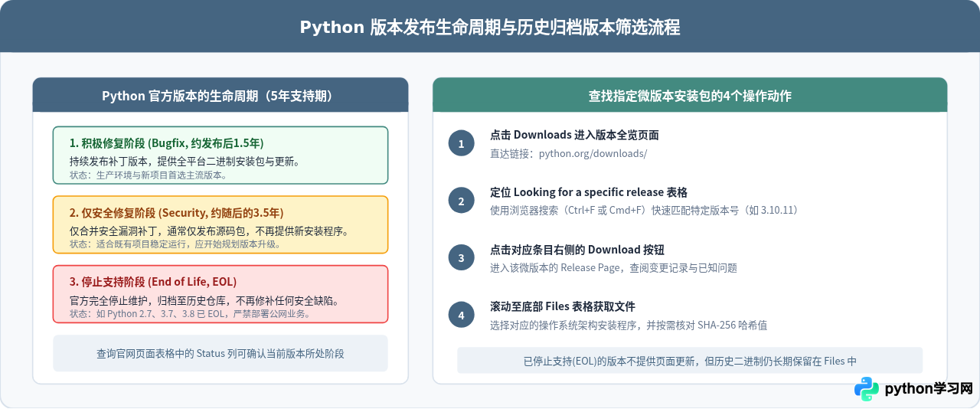
Task: Click the heading "1. 积极修复阶段 (Bugfix, 约发布后1.5年)"
Action: click(x=166, y=143)
